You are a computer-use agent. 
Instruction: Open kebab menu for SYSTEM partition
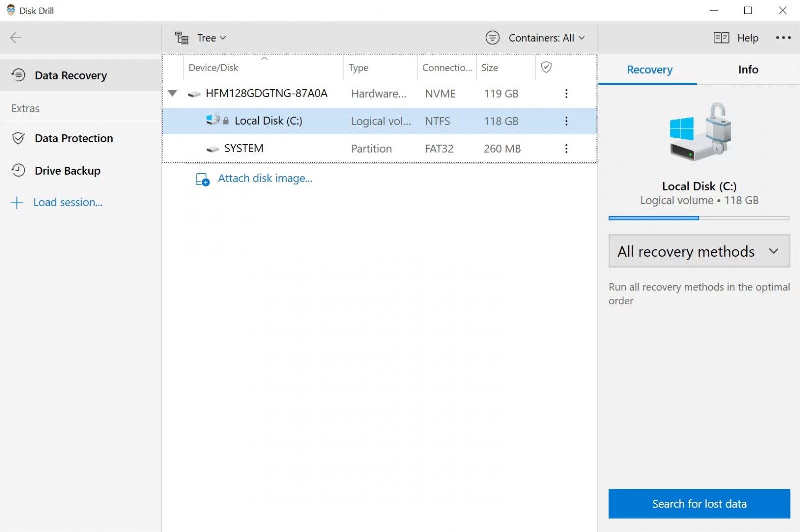pos(566,149)
